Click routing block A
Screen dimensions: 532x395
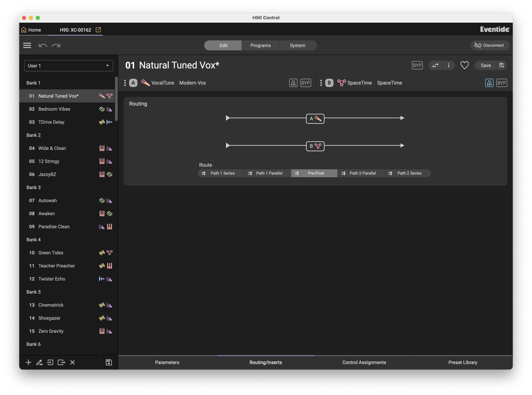tap(315, 119)
